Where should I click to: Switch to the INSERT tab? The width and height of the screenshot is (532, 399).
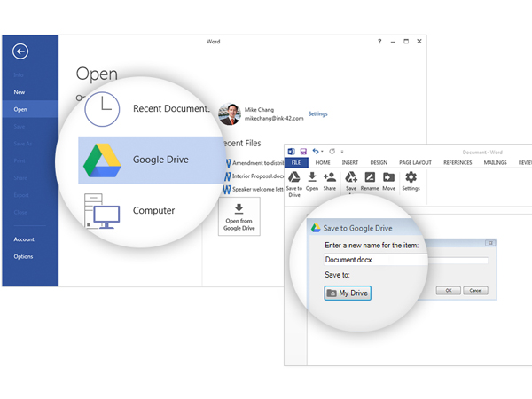[350, 163]
